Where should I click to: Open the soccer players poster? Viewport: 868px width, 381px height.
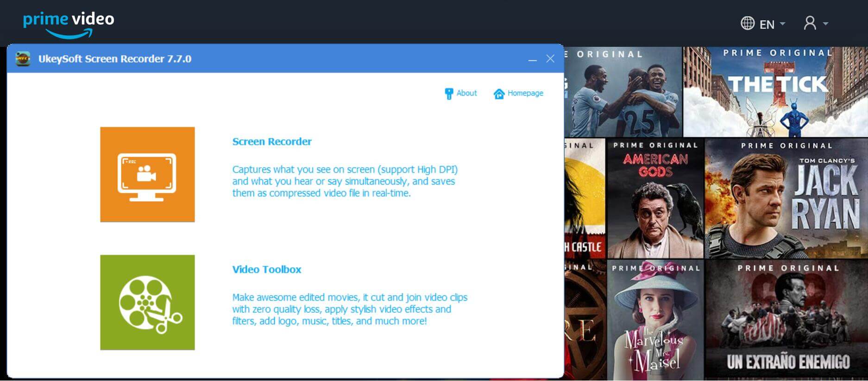[x=623, y=92]
